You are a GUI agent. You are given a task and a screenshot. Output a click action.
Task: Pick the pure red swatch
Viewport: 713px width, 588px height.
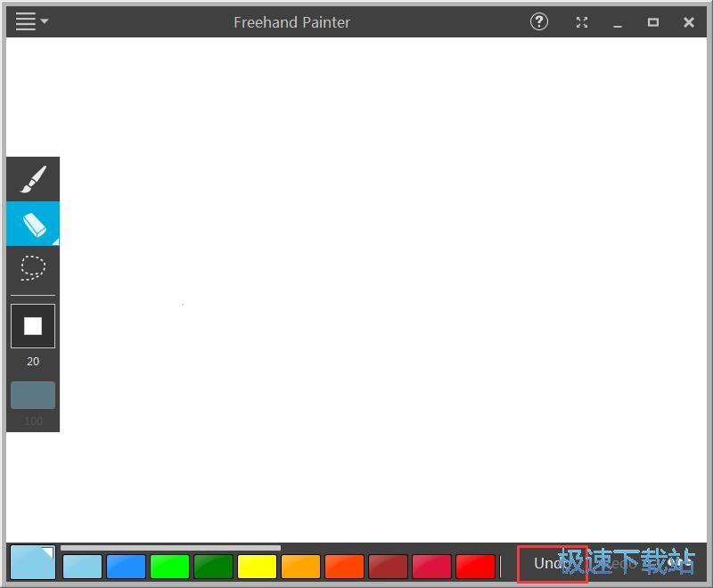click(475, 567)
